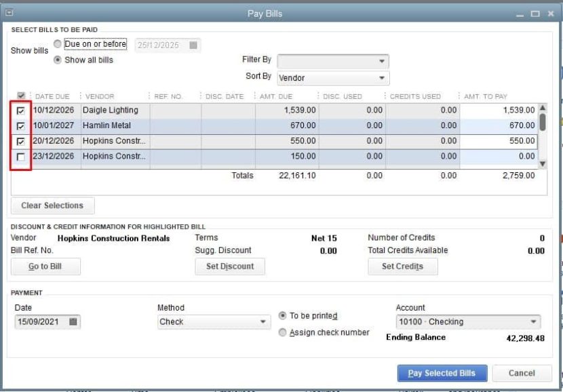
Task: Click the Pay Bills title bar system icon
Action: [x=9, y=12]
